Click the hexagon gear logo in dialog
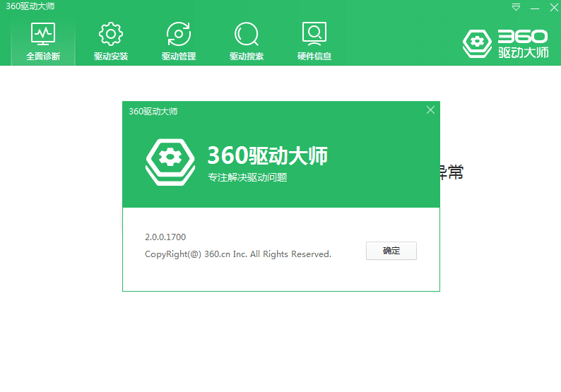The height and width of the screenshot is (392, 561). tap(170, 161)
